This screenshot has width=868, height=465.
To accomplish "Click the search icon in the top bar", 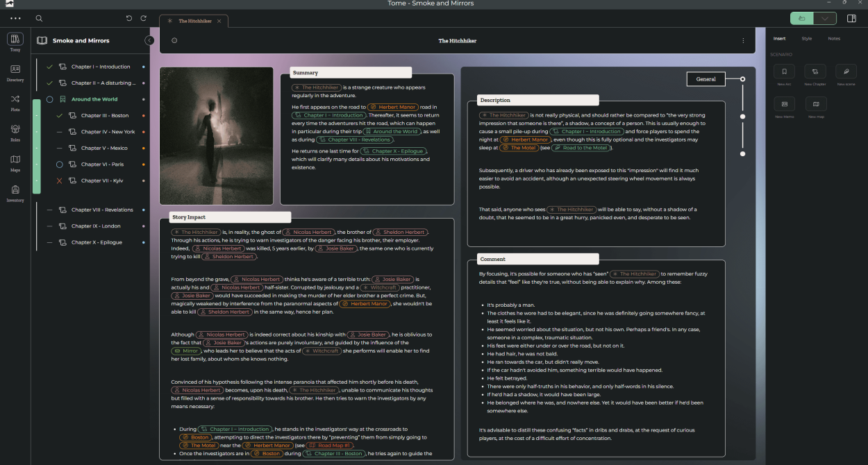I will (40, 19).
